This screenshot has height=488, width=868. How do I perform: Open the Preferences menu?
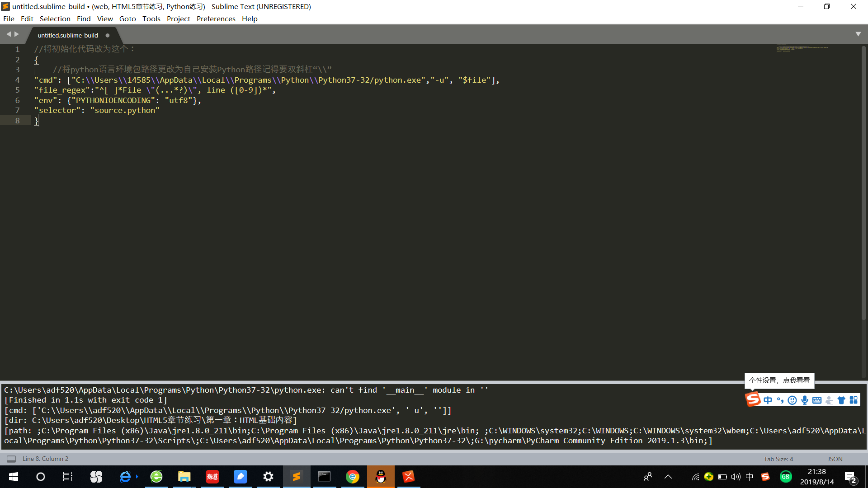pyautogui.click(x=216, y=19)
